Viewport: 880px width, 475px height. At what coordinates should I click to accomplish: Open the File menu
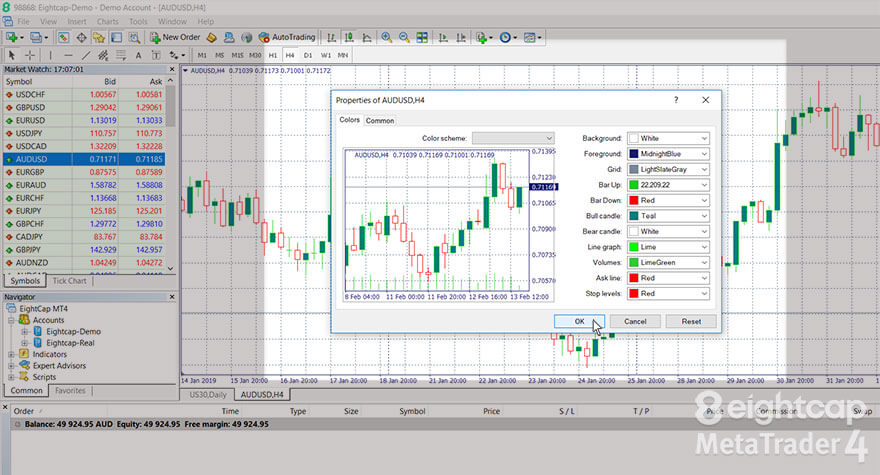coord(24,21)
